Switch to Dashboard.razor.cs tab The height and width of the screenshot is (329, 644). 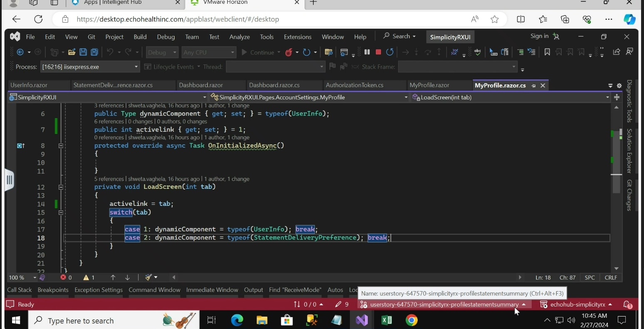pyautogui.click(x=274, y=85)
